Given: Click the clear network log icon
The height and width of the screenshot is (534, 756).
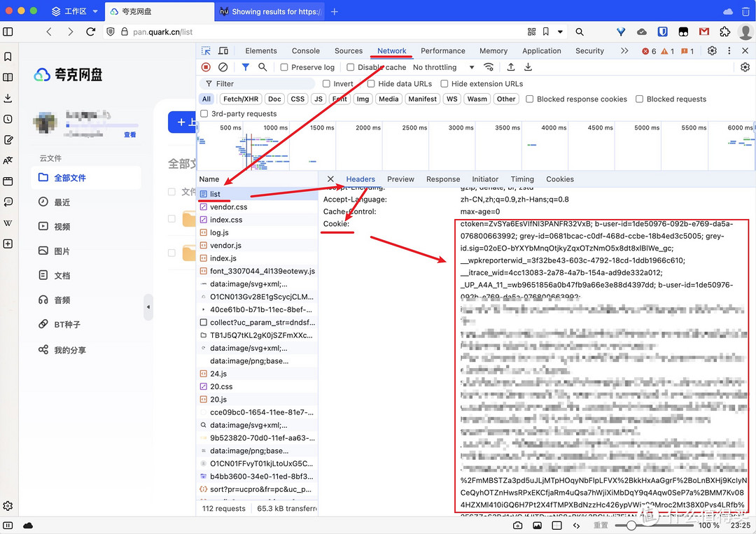Looking at the screenshot, I should tap(223, 67).
